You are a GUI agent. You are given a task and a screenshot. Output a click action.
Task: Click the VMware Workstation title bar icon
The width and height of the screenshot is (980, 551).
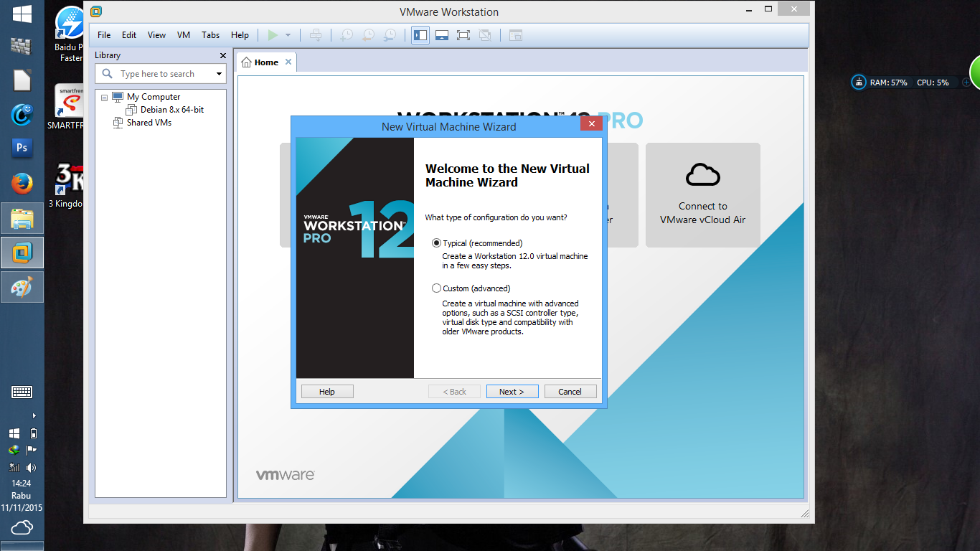[x=95, y=11]
